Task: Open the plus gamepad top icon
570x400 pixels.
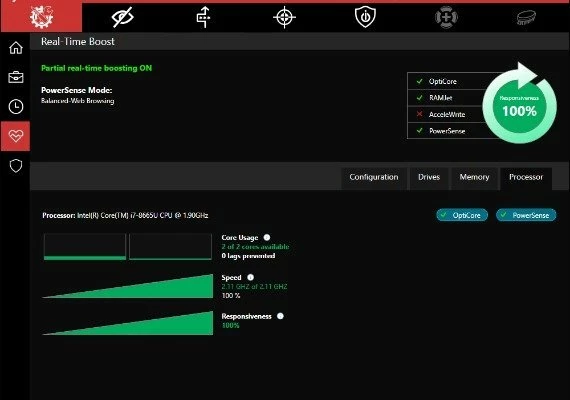Action: click(446, 17)
